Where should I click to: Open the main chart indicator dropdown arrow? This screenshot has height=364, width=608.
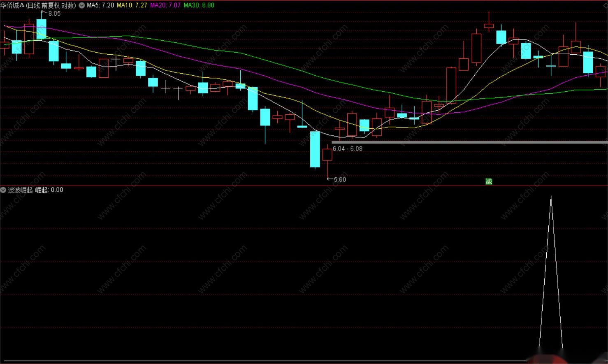[81, 5]
